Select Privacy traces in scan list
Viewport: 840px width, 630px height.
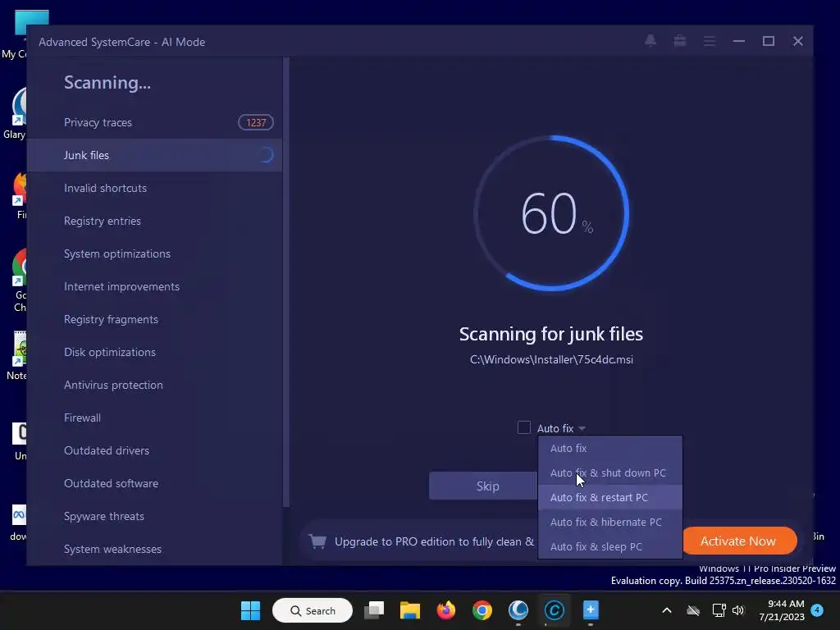(155, 123)
